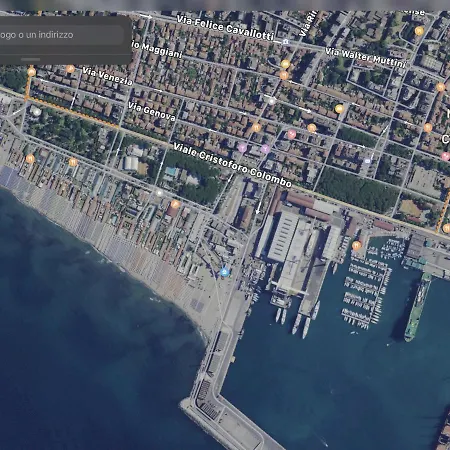The width and height of the screenshot is (450, 450).
Task: Select the orange restaurant pin beside the marina
Action: coord(357,246)
